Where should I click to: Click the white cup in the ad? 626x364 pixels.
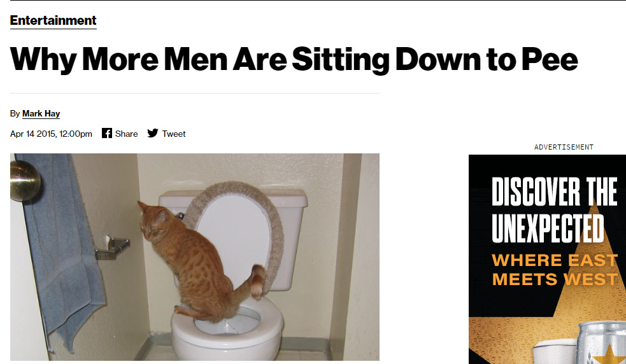[555, 351]
